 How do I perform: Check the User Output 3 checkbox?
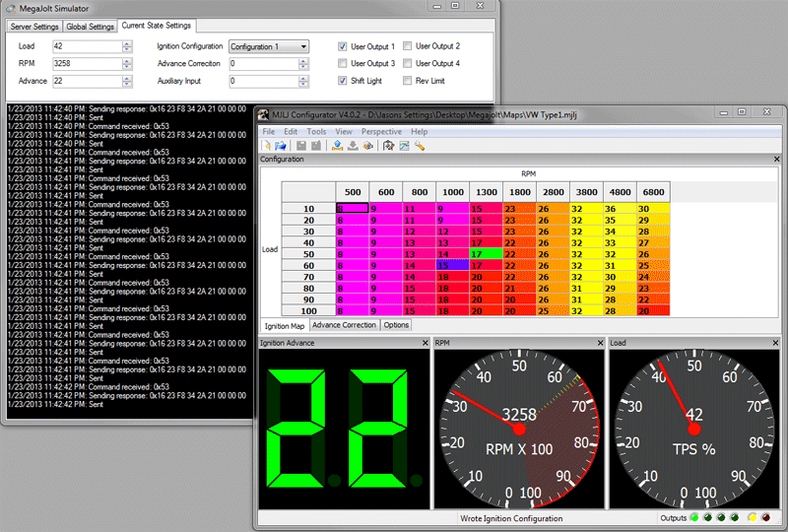click(x=342, y=63)
